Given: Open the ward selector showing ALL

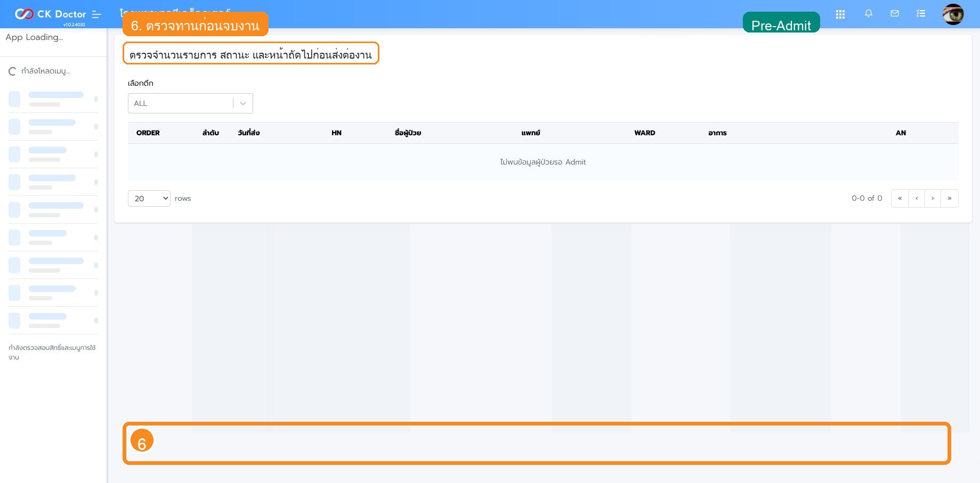Looking at the screenshot, I should pyautogui.click(x=190, y=103).
